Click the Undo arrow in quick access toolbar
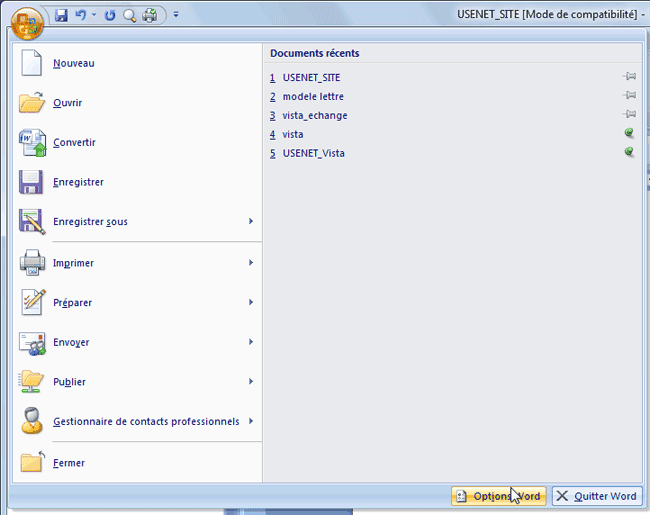The height and width of the screenshot is (515, 650). click(x=79, y=15)
